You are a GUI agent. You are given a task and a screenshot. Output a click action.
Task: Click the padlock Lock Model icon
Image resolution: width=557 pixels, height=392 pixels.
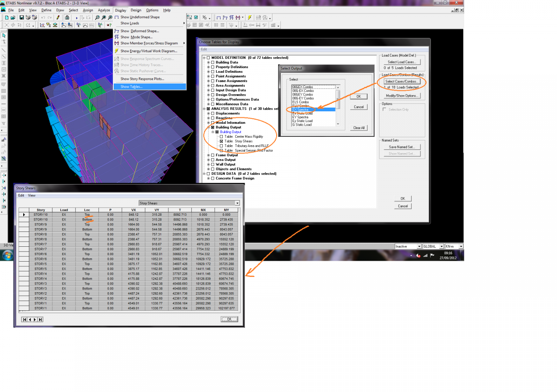67,17
